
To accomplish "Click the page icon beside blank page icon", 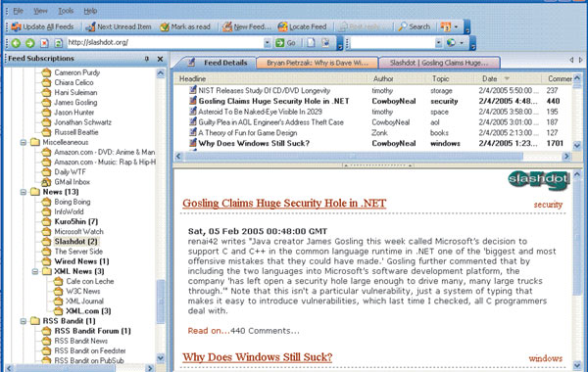I will click(325, 43).
